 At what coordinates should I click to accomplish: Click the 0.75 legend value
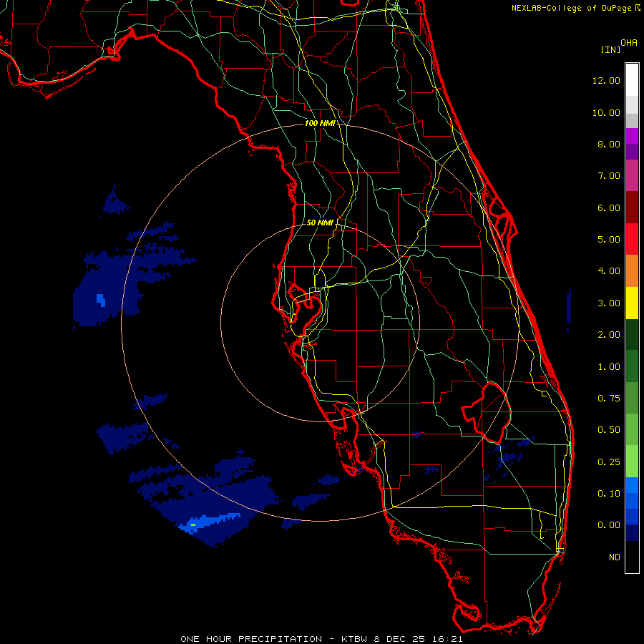(x=609, y=399)
